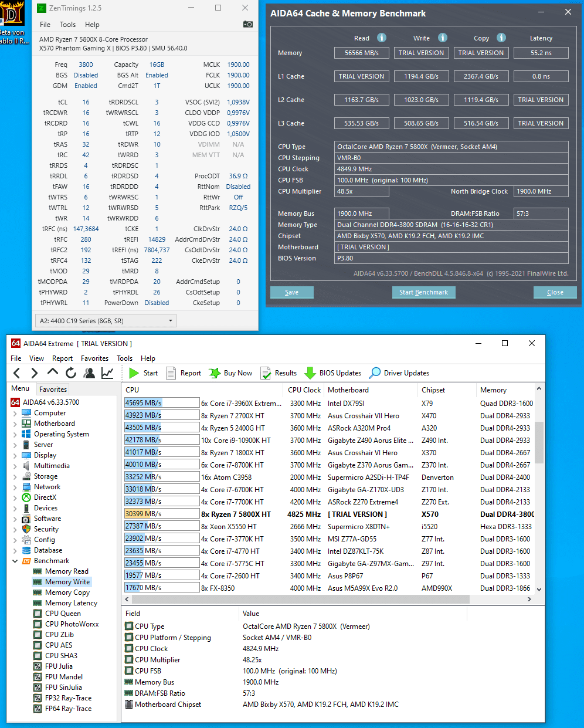Select Operating System tree item

coord(62,434)
